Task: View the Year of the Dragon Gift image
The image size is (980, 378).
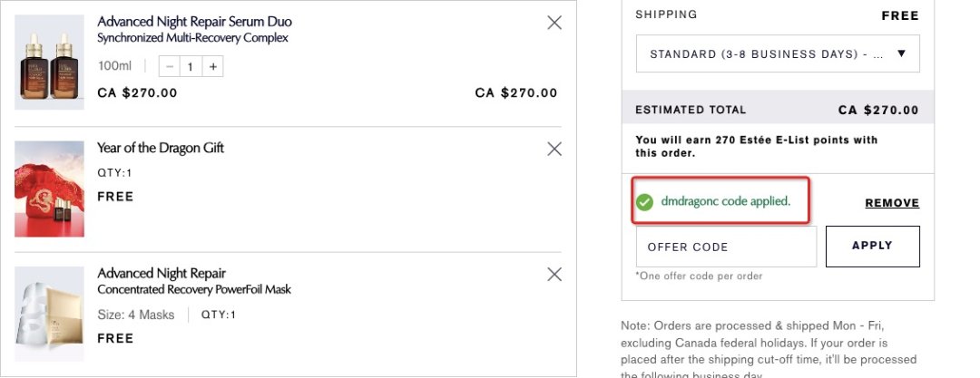Action: pyautogui.click(x=49, y=189)
